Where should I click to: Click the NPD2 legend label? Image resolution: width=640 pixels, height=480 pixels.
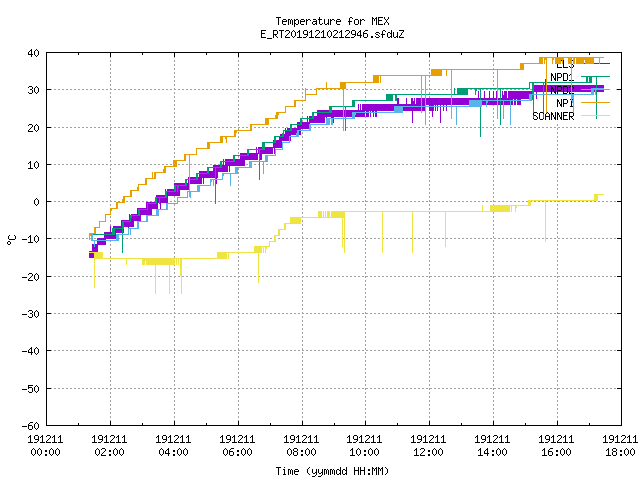562,90
